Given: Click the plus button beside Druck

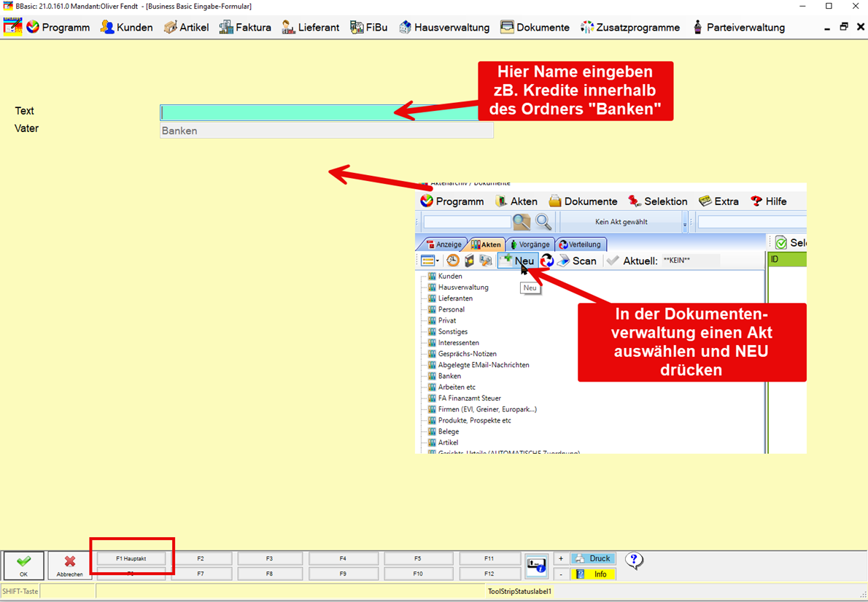Looking at the screenshot, I should click(561, 558).
